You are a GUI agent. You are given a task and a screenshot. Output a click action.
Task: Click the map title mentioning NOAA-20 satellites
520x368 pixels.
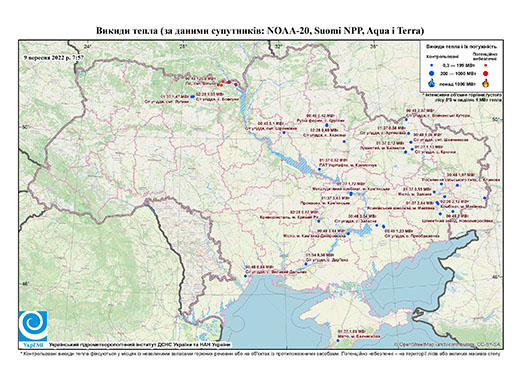[x=260, y=31]
